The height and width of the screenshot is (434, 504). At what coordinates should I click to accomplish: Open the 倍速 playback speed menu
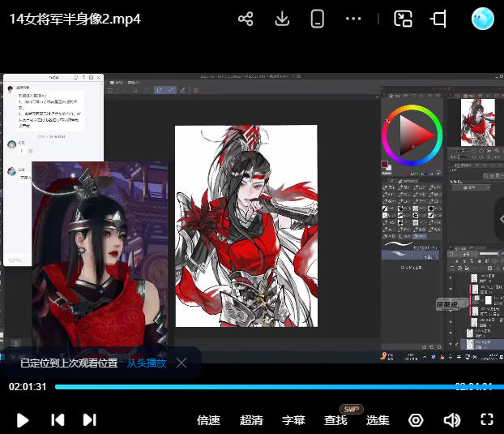coord(208,420)
